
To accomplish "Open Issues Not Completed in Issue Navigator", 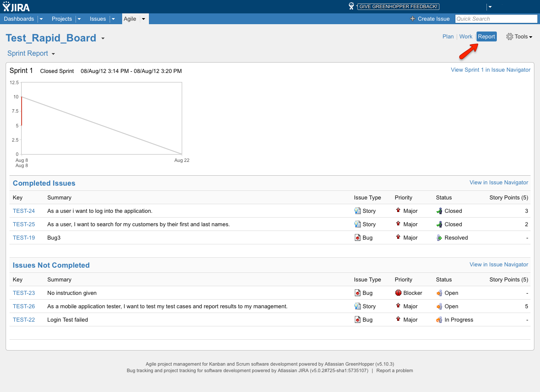I will tap(499, 265).
